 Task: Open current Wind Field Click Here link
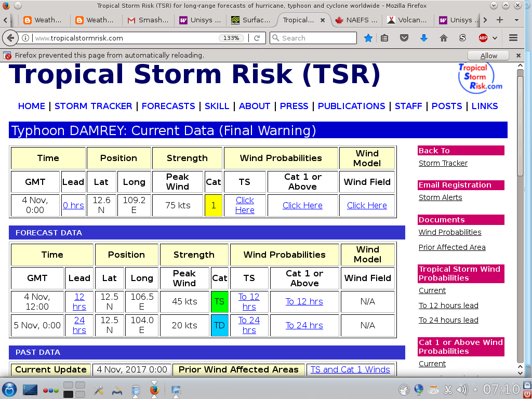tap(367, 205)
